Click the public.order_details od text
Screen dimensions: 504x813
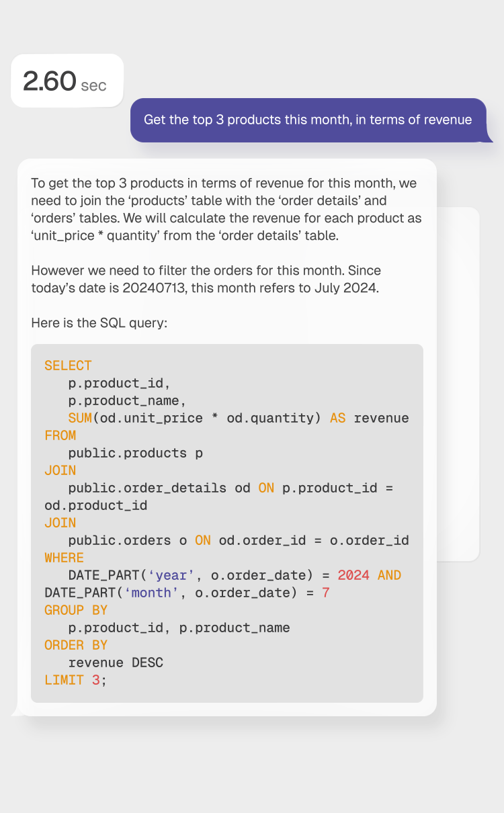tap(159, 488)
